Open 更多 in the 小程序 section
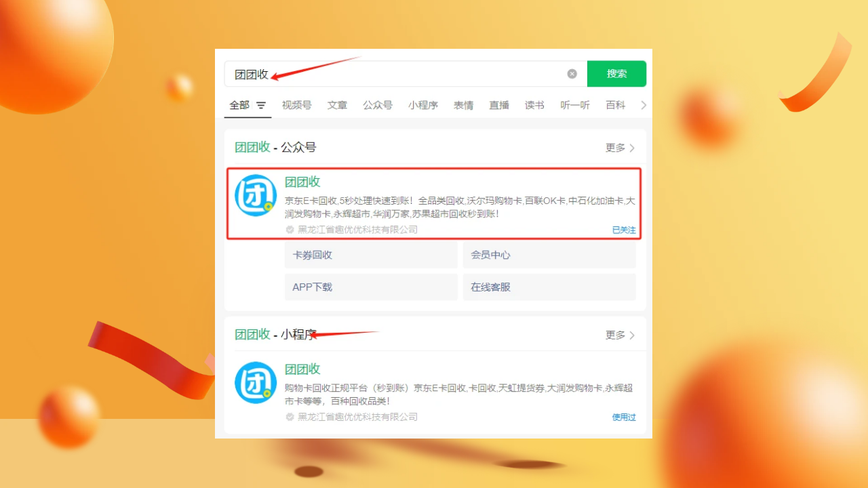 tap(620, 335)
